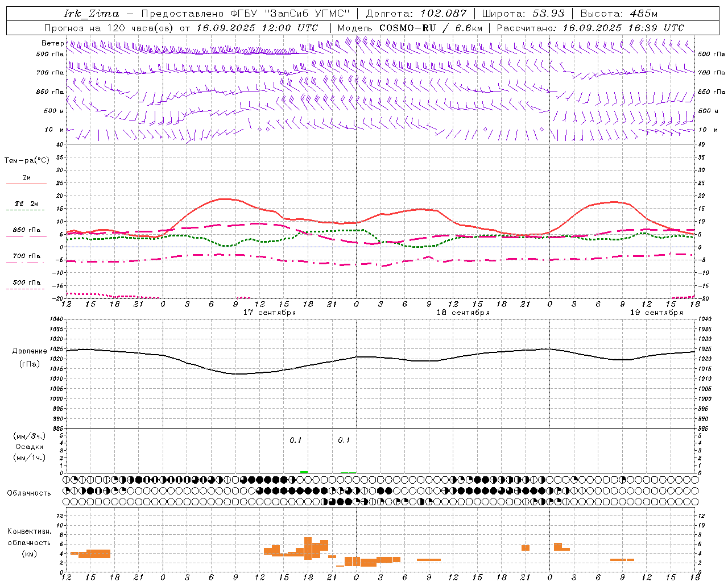Click the 700 гПа temperature legend entry

(x=26, y=256)
